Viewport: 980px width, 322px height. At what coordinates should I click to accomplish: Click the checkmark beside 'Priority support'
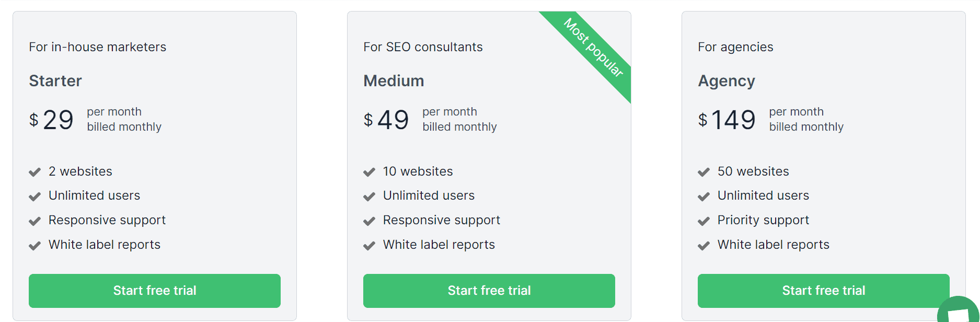point(704,221)
